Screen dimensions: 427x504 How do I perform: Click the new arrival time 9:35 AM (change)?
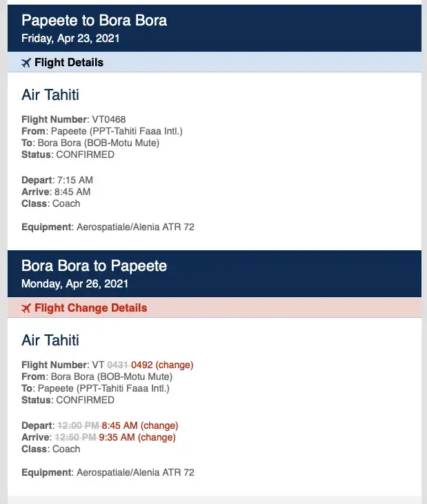[x=137, y=437]
